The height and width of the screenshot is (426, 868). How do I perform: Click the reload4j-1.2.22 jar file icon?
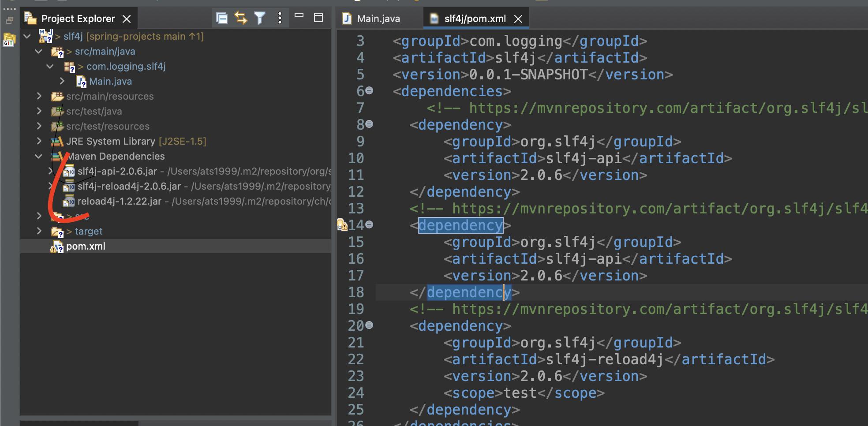[69, 201]
